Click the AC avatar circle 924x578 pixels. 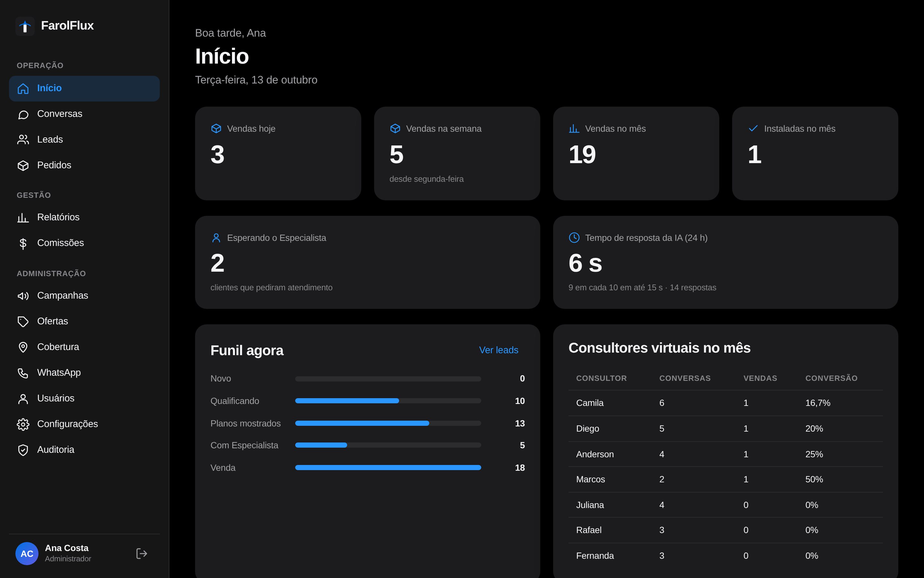[x=27, y=554]
